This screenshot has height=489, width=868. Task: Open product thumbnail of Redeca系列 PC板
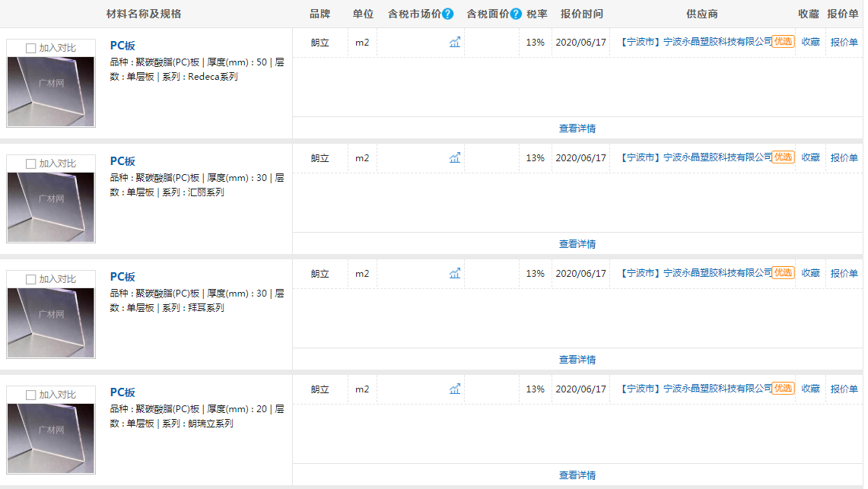[51, 92]
